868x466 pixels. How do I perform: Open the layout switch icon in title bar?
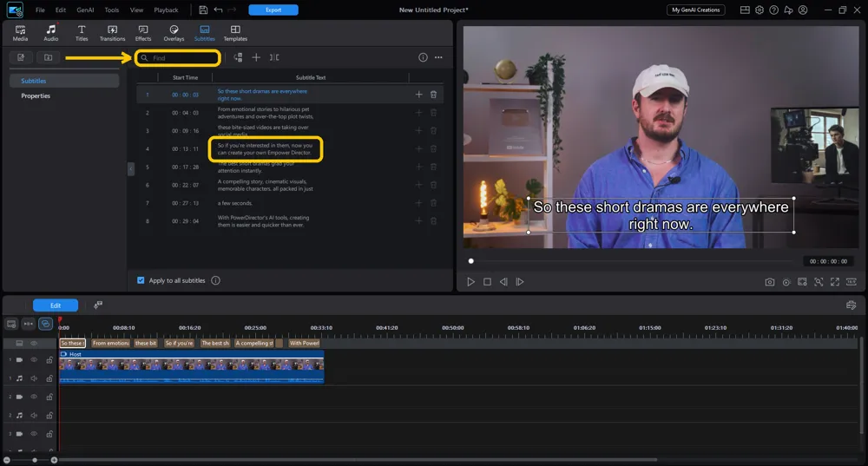tap(745, 10)
